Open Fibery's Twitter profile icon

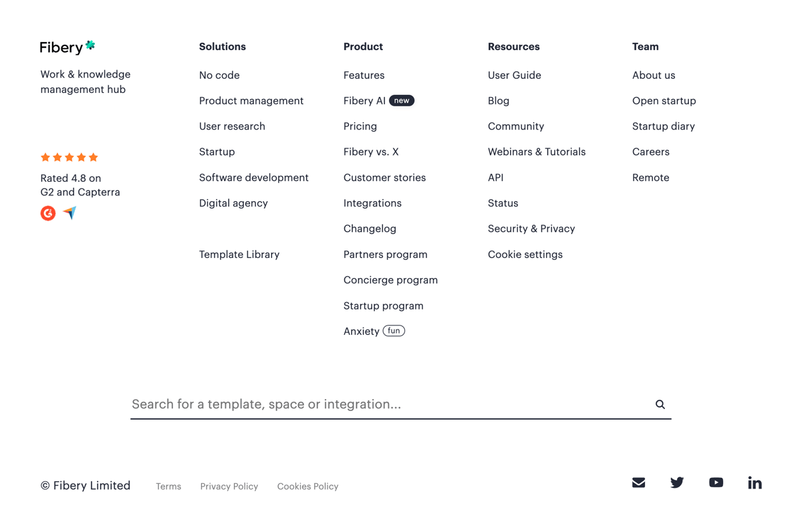pyautogui.click(x=677, y=482)
